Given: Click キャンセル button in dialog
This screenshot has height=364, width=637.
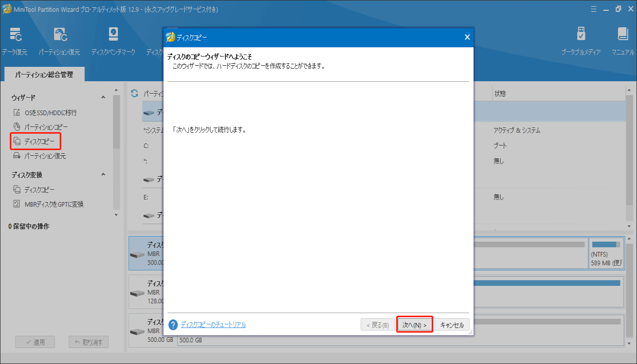Looking at the screenshot, I should coord(452,325).
